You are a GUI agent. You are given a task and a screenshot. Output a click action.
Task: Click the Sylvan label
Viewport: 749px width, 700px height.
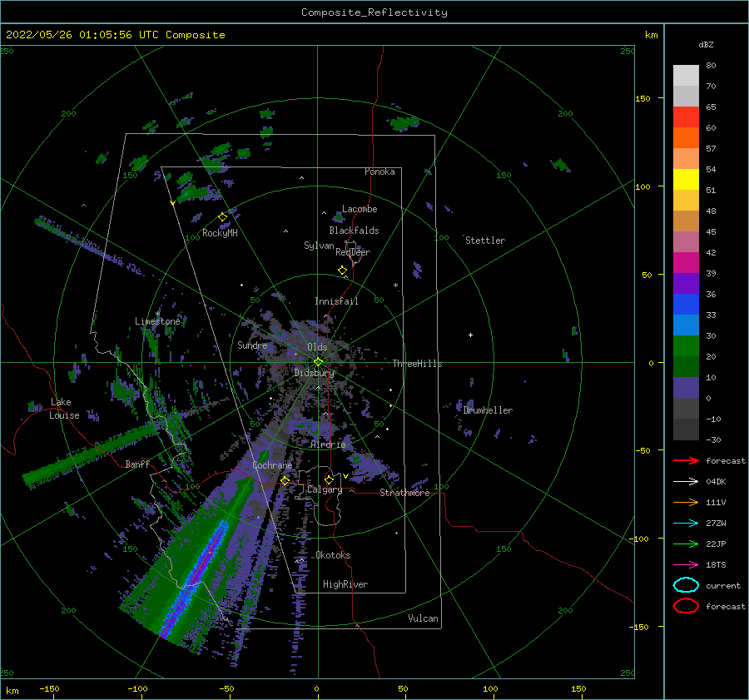pyautogui.click(x=319, y=246)
